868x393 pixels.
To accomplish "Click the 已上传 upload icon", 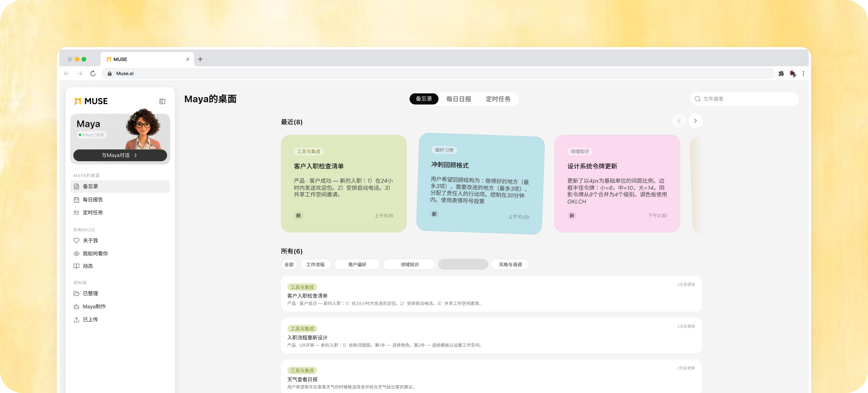I will [76, 319].
